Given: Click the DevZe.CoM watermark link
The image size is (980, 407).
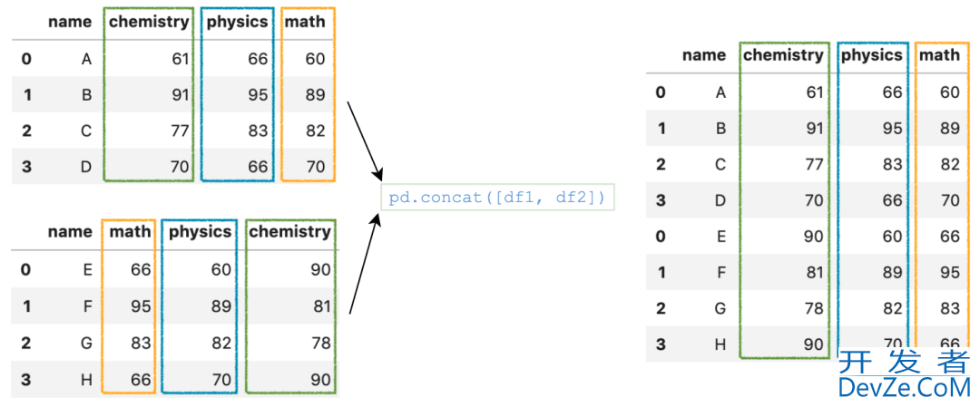Looking at the screenshot, I should [905, 388].
